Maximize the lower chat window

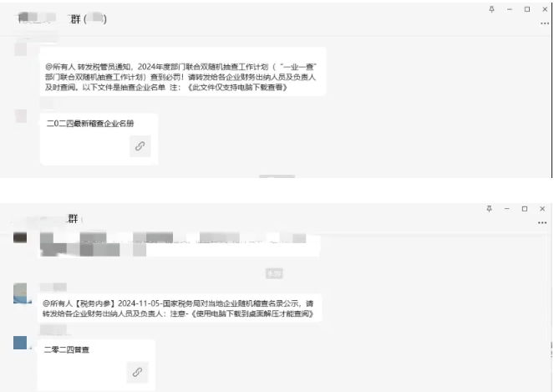[x=524, y=209]
